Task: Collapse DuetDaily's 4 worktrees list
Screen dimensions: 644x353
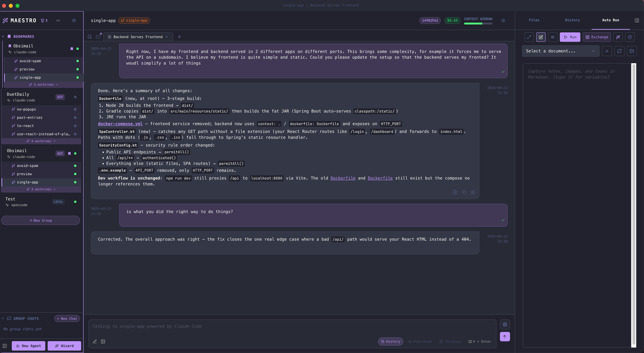Action: 41,141
